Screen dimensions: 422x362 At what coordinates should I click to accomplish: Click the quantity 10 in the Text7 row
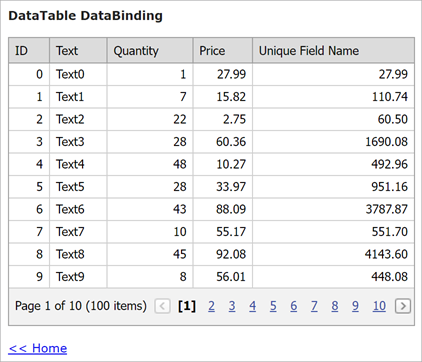click(x=150, y=232)
